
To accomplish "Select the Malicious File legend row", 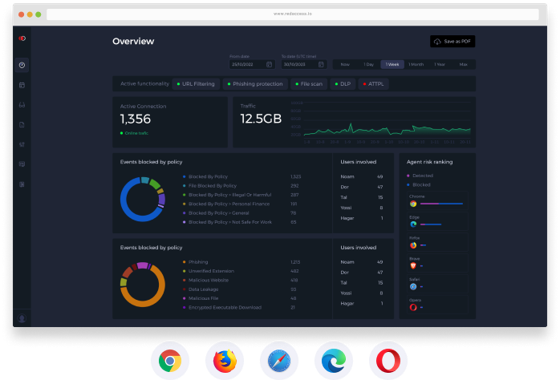I will pyautogui.click(x=242, y=298).
